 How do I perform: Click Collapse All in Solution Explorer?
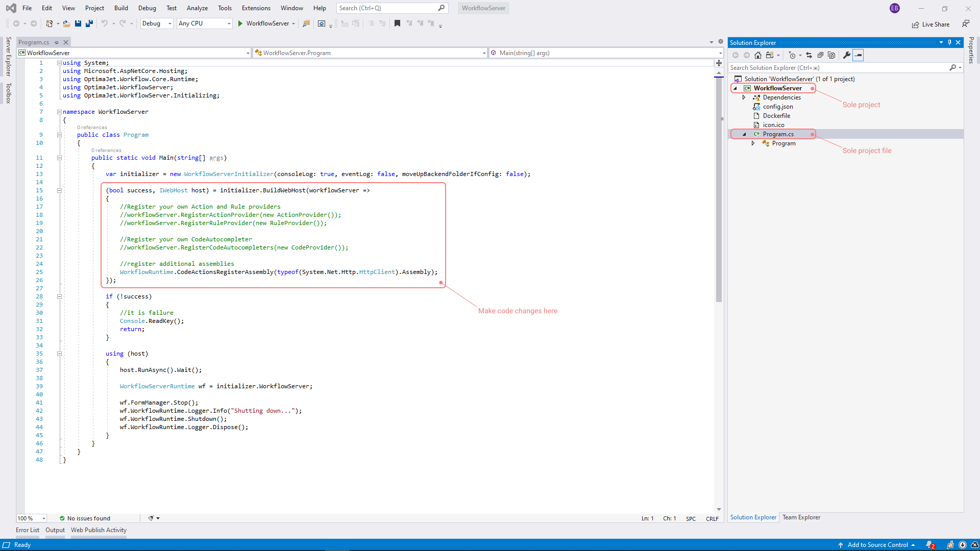click(820, 55)
